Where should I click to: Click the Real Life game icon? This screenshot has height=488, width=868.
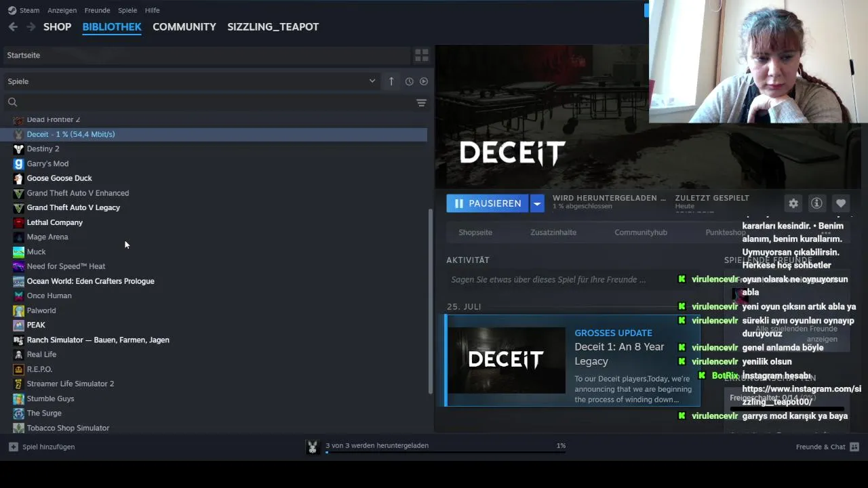click(x=18, y=354)
